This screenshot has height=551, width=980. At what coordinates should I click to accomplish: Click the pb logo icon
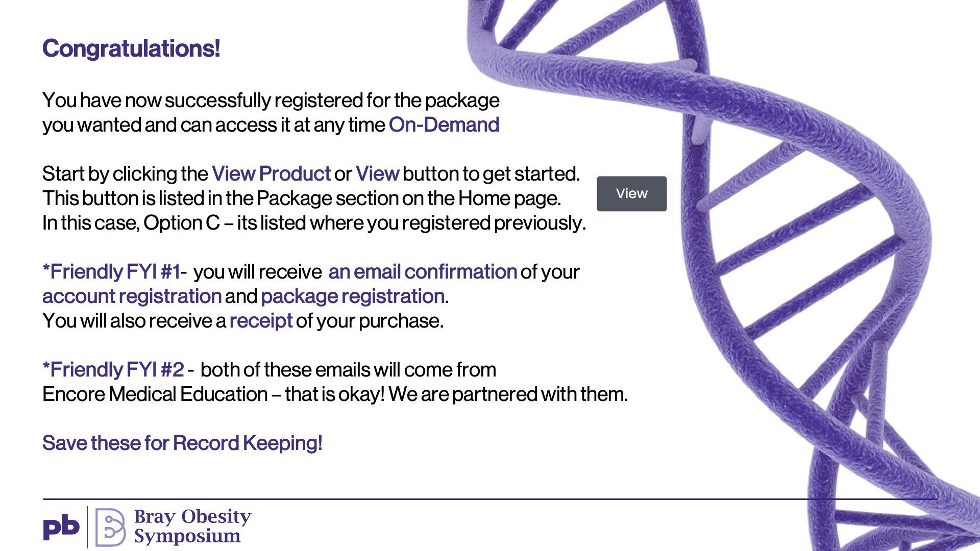pyautogui.click(x=61, y=527)
